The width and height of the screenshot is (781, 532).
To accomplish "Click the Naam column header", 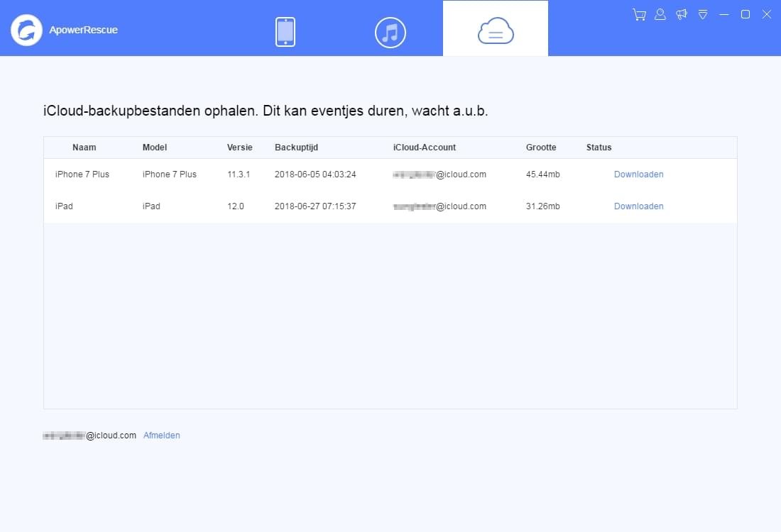I will pos(84,147).
